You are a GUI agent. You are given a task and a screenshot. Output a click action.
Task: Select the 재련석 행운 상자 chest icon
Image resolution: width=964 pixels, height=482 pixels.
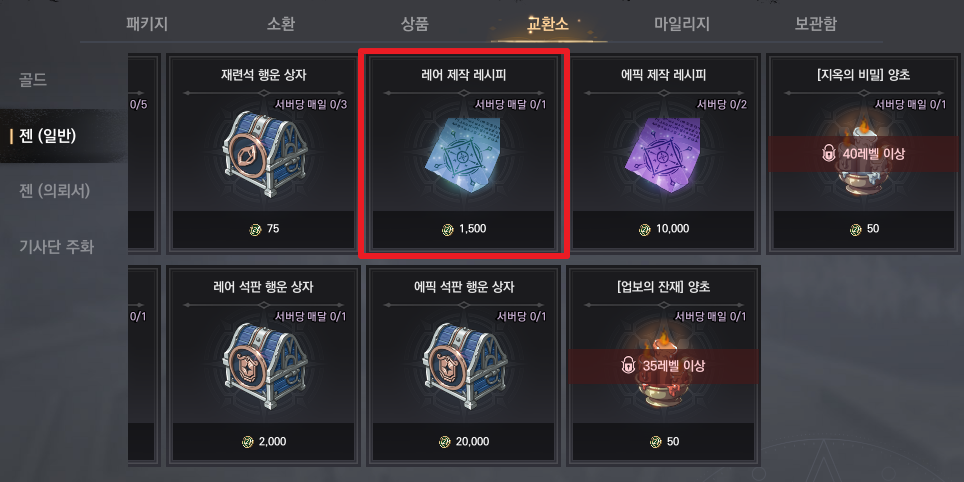point(263,154)
